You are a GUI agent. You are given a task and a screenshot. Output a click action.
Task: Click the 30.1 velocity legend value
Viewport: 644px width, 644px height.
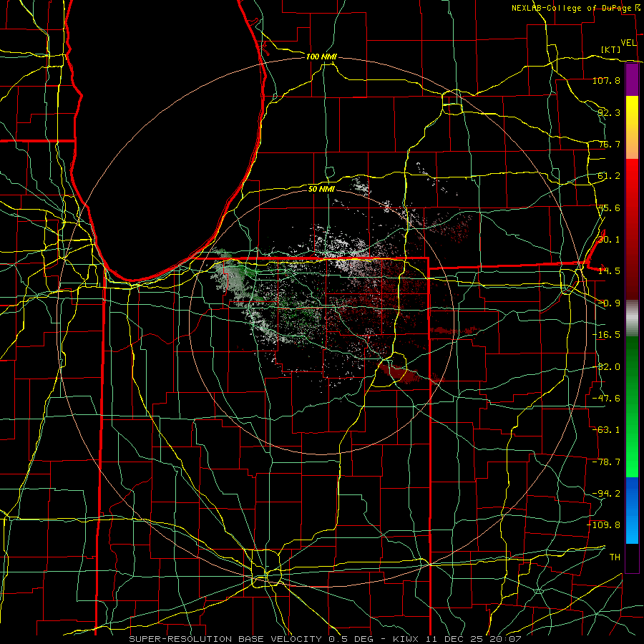click(x=609, y=240)
